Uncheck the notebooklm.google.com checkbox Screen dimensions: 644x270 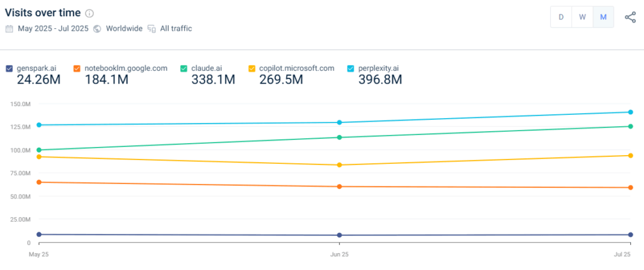(x=77, y=68)
